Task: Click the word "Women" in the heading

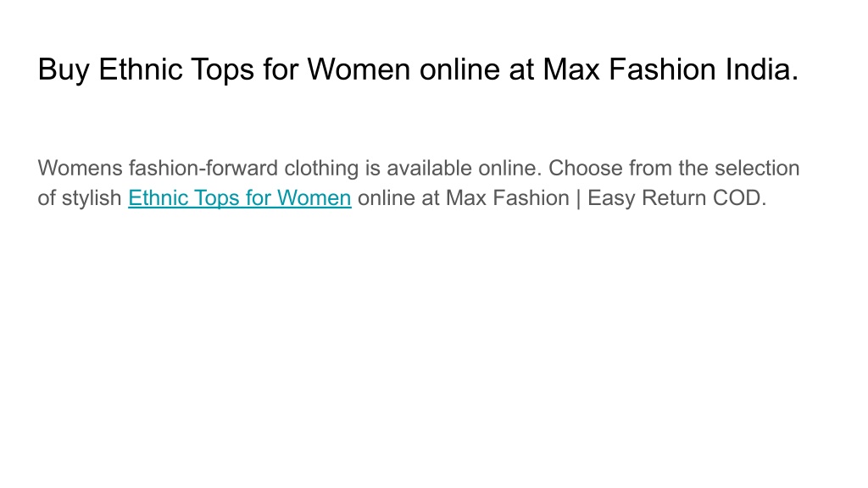Action: [359, 69]
